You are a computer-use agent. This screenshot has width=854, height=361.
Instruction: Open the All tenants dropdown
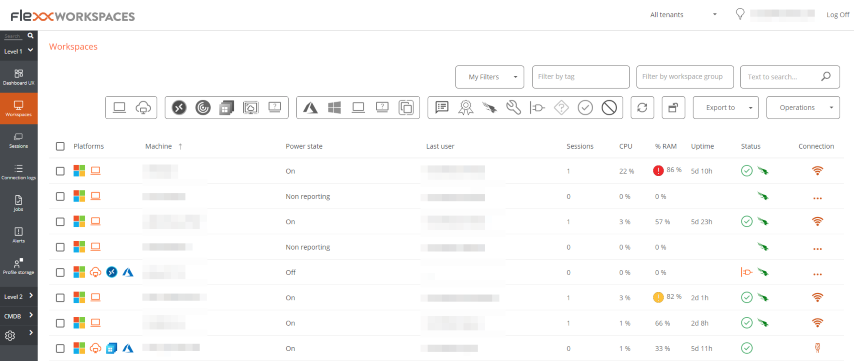pos(683,15)
